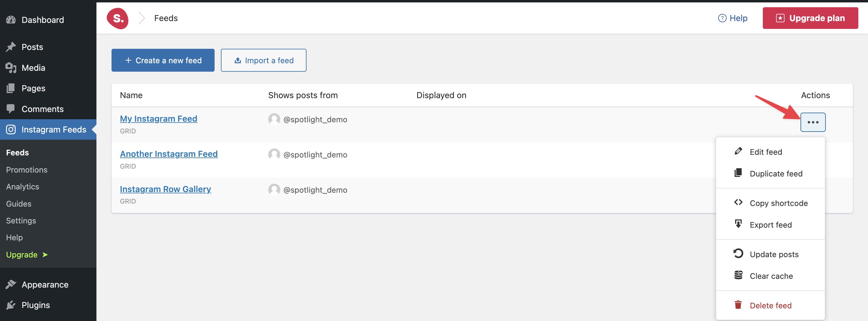
Task: Click the code brackets icon for shortcode
Action: click(x=738, y=202)
